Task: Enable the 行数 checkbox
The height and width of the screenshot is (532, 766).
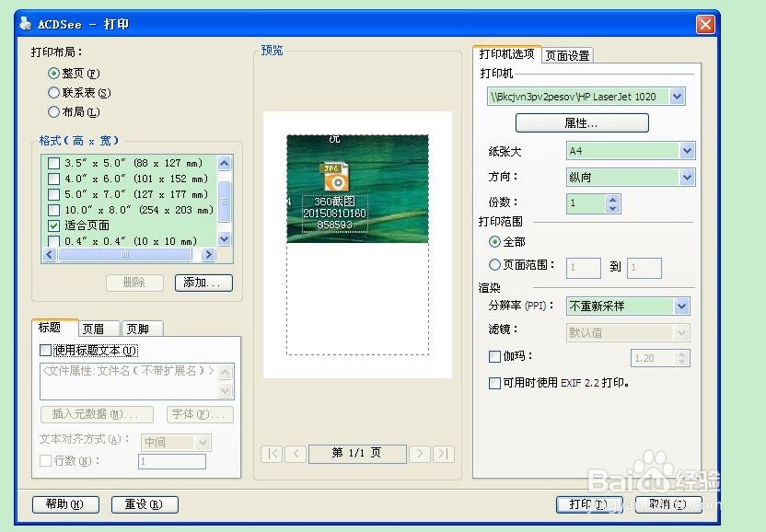Action: coord(45,461)
